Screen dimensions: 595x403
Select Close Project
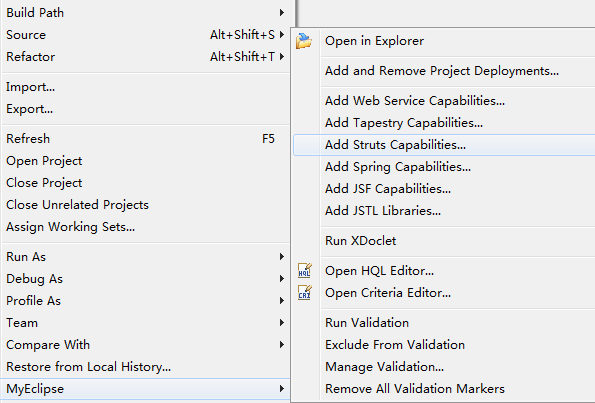(x=146, y=183)
